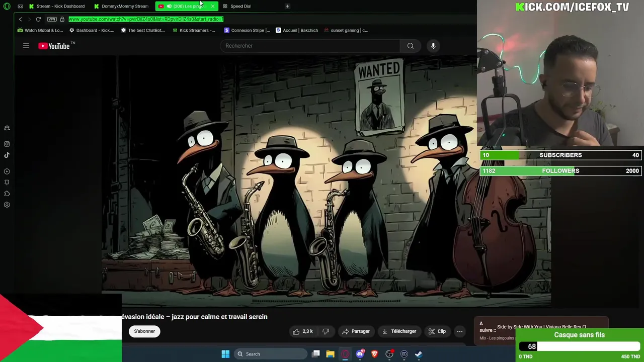Screen dimensions: 644x362
Task: Close the YouTube tab
Action: coord(213,6)
